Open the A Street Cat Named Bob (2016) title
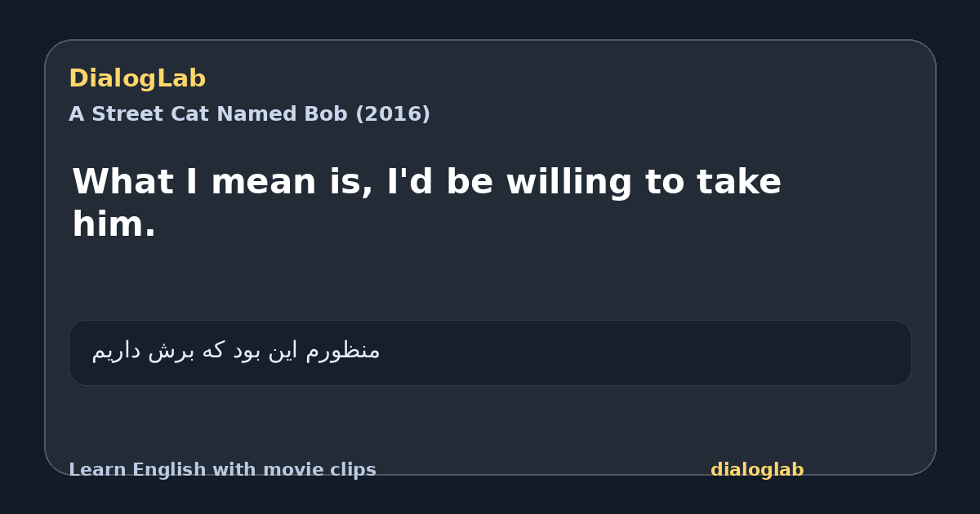This screenshot has width=980, height=514. click(x=249, y=114)
